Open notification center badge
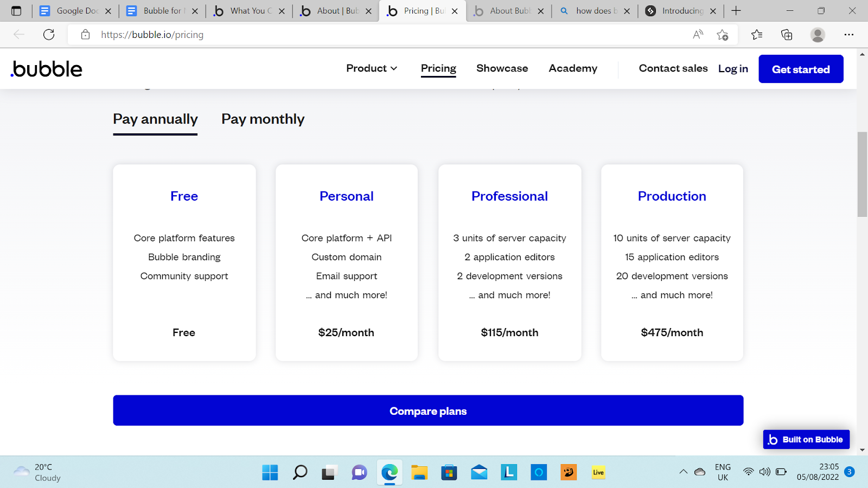The width and height of the screenshot is (868, 488). (850, 472)
